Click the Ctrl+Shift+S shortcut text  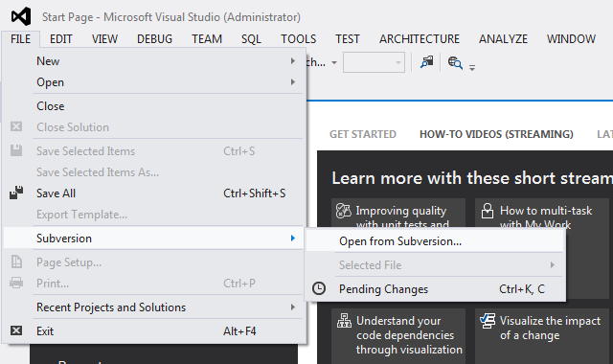coord(255,193)
